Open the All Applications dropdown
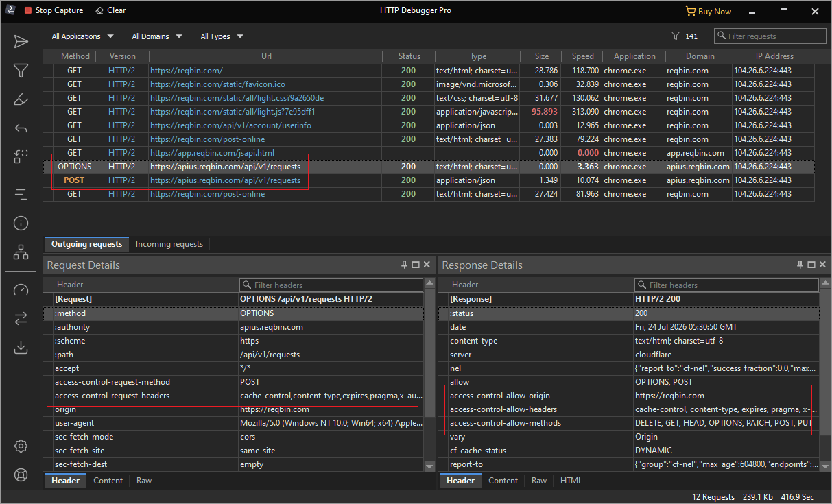The width and height of the screenshot is (832, 504). pos(82,36)
